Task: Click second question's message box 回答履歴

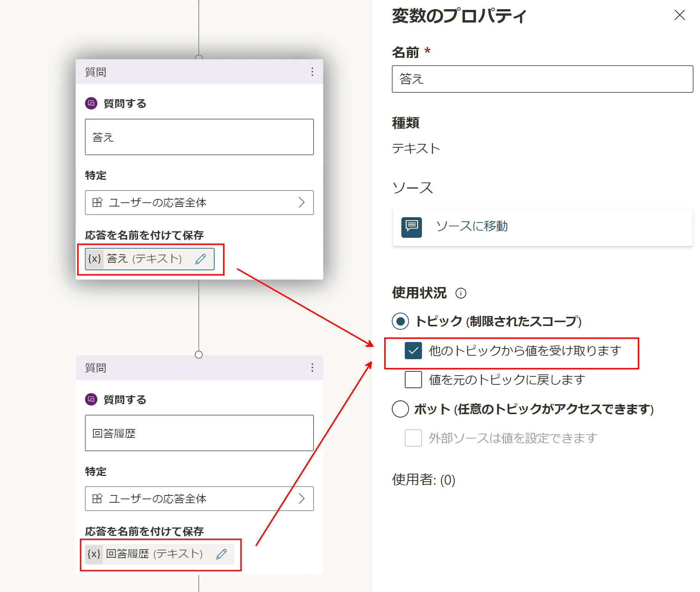Action: click(x=199, y=433)
